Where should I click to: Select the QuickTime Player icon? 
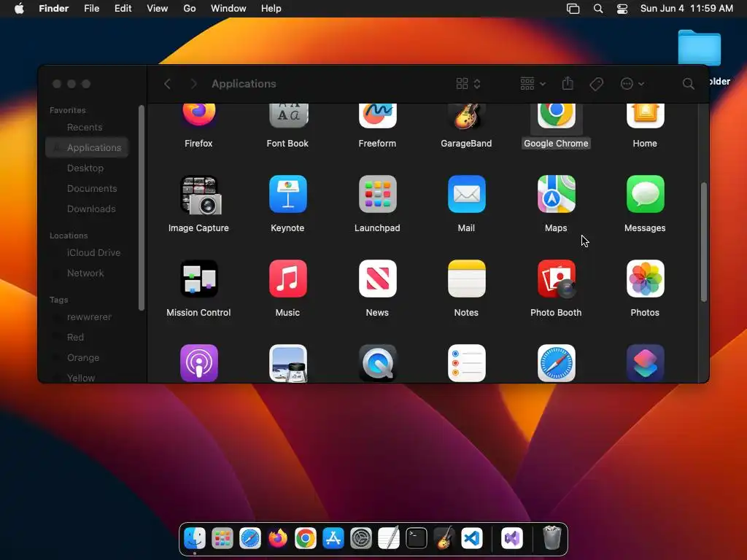[377, 363]
